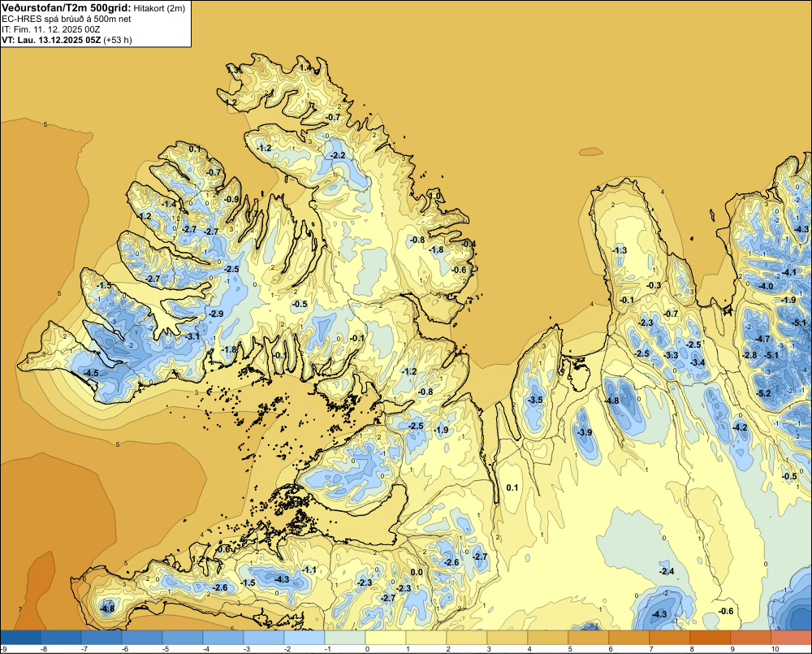Select the legend swatch between 4 and 5
Viewport: 812px width, 654px height.
(548, 638)
